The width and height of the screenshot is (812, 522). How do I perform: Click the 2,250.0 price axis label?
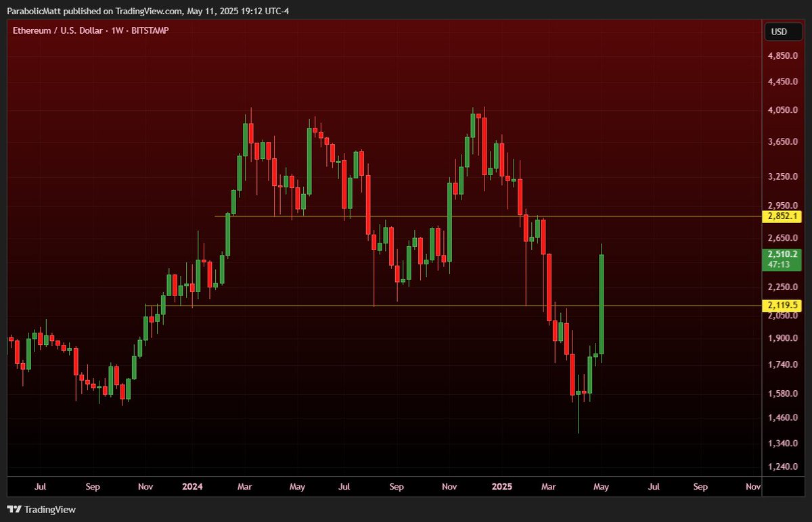pyautogui.click(x=782, y=286)
